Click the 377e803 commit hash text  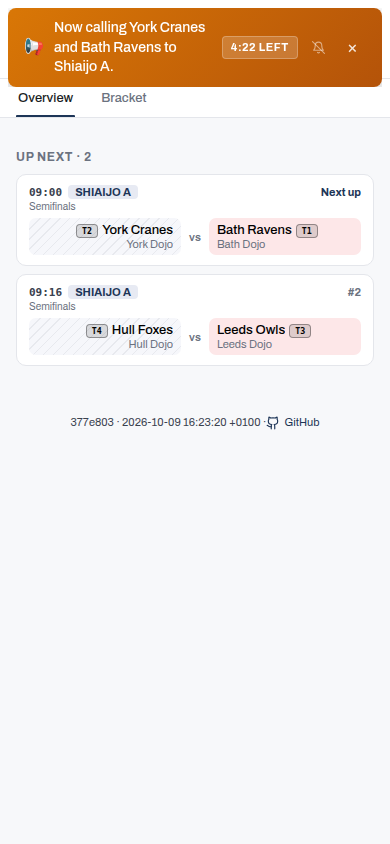click(92, 423)
